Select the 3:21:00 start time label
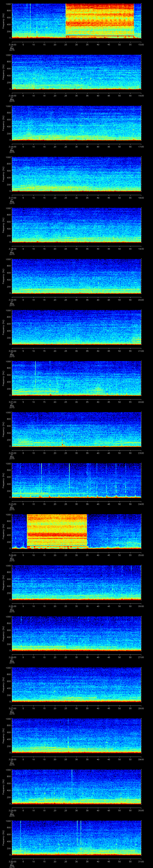The image size is (153, 868). pos(12,402)
